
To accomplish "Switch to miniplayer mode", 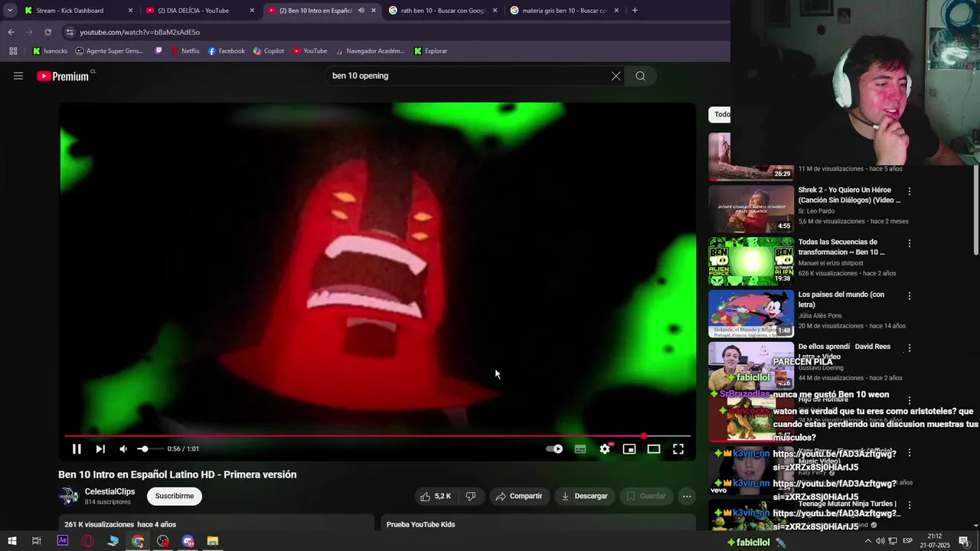I will click(x=629, y=449).
